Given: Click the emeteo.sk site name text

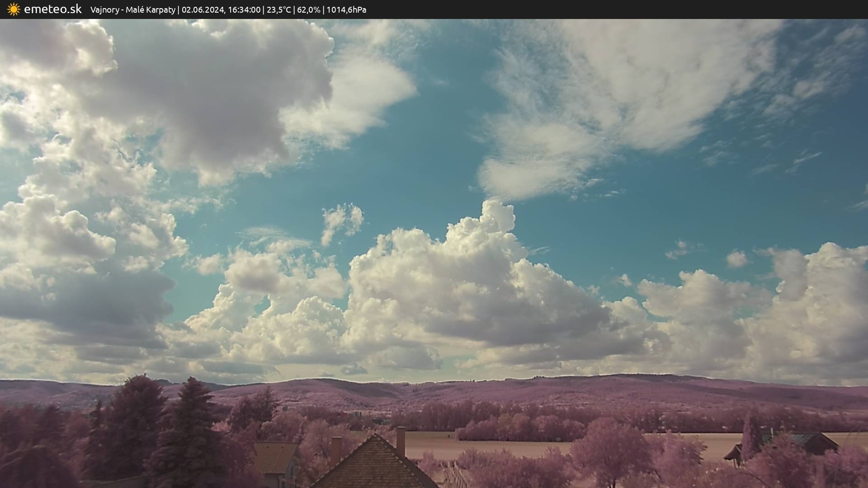Looking at the screenshot, I should tap(52, 9).
